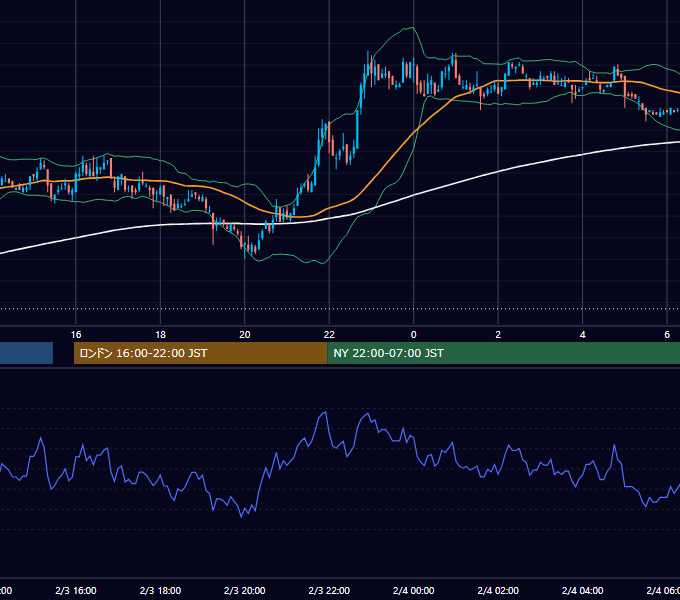The width and height of the screenshot is (680, 600).
Task: Click the 2/3 18:00 label on oscillator axis
Action: (160, 591)
